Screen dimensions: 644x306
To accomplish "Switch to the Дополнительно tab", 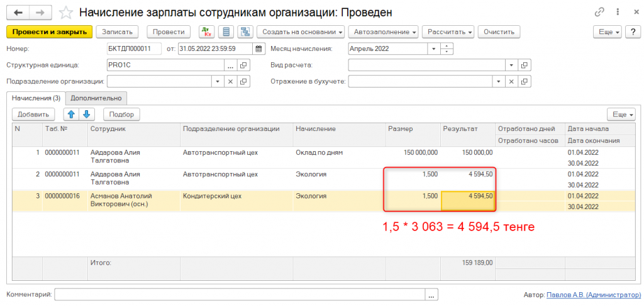I will click(x=97, y=98).
